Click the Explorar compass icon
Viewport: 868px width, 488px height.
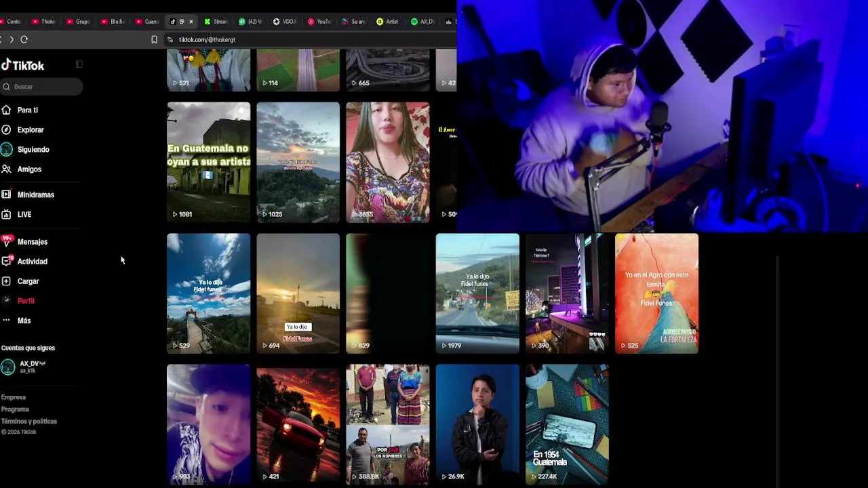pyautogui.click(x=6, y=129)
